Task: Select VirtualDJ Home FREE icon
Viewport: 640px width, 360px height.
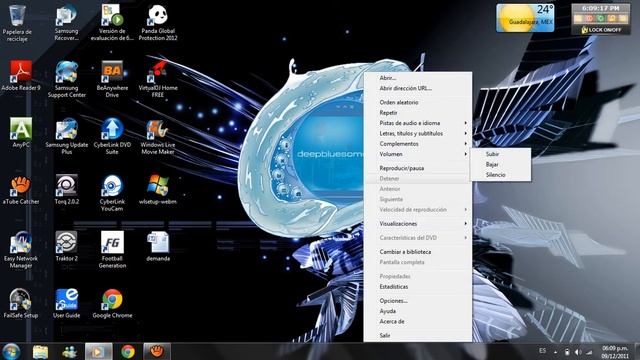Action: [x=158, y=80]
